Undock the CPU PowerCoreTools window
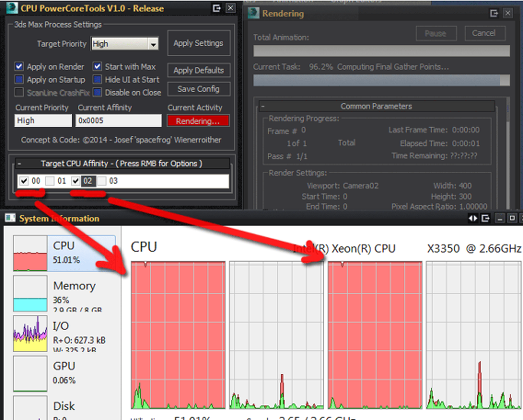 point(217,8)
